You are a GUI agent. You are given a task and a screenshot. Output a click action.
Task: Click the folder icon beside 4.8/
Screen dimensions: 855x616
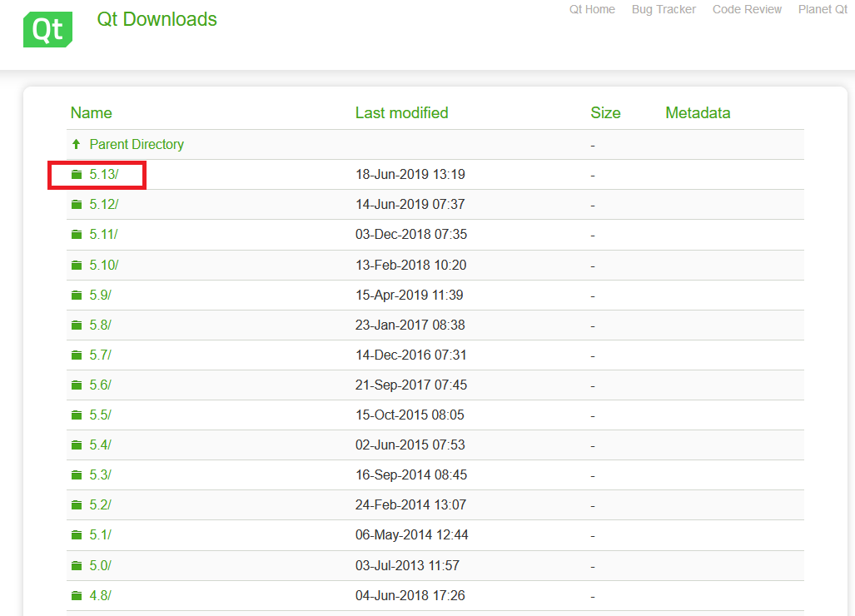[x=77, y=595]
